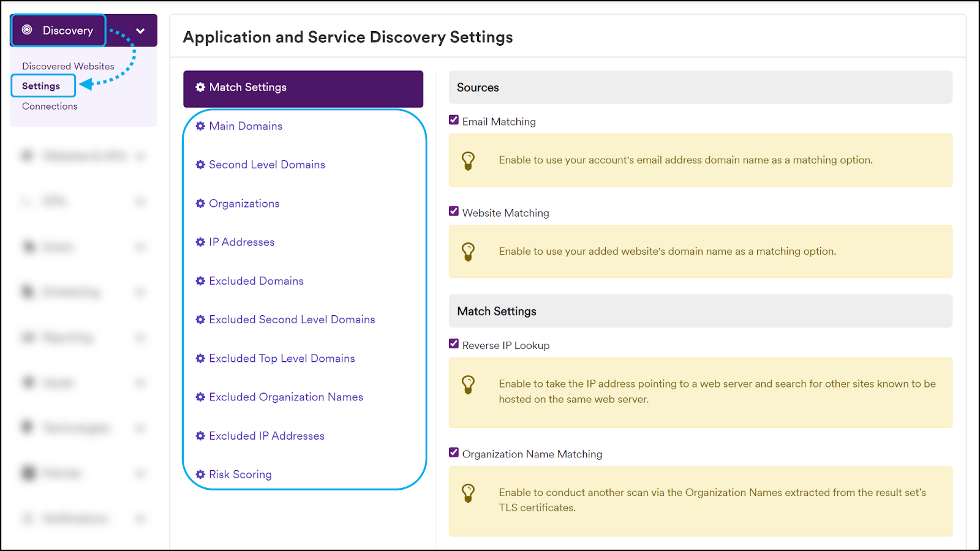
Task: Click the lightbulb in the Website Matching tip
Action: pyautogui.click(x=469, y=251)
